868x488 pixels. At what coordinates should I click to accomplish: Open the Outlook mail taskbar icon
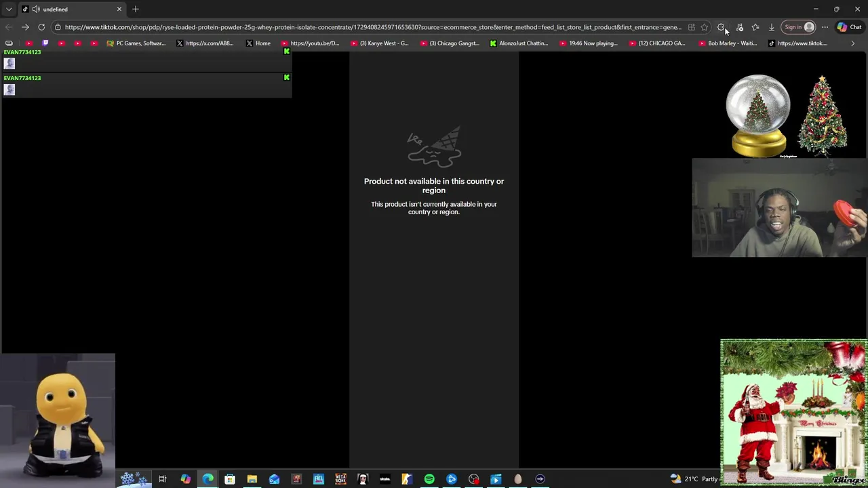[274, 479]
